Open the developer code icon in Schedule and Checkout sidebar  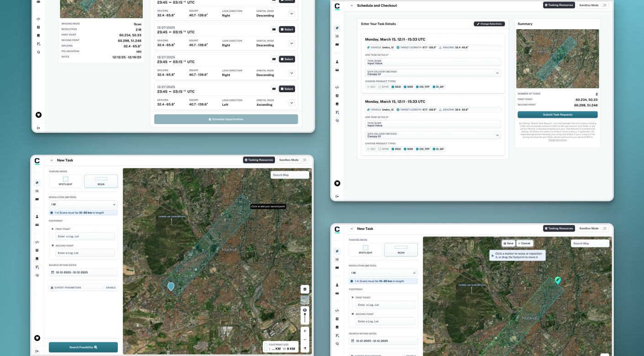point(337,87)
